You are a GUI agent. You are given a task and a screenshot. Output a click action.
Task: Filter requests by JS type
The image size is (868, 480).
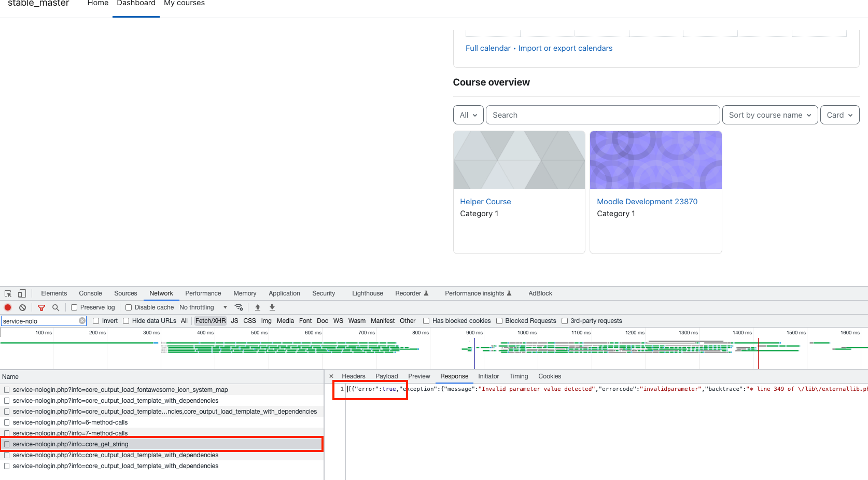(x=234, y=321)
